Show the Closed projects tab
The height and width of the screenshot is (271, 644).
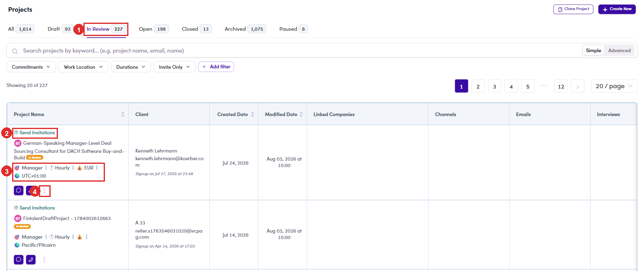coord(196,29)
